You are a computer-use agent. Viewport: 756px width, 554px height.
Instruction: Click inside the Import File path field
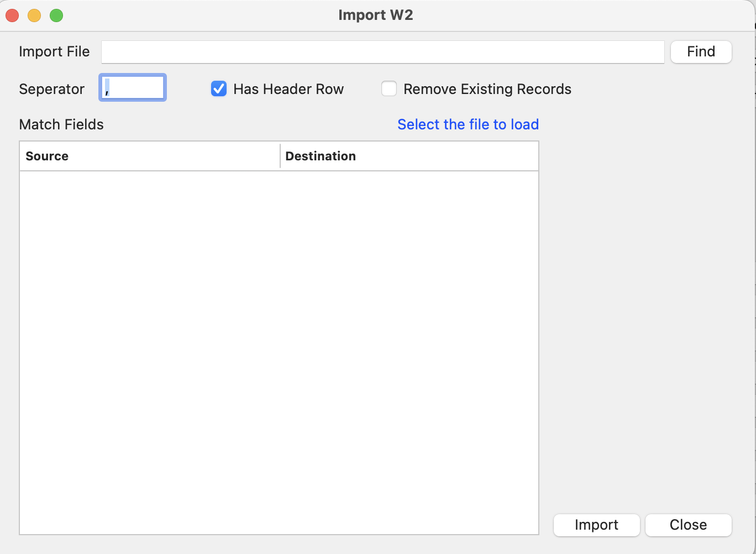click(383, 51)
